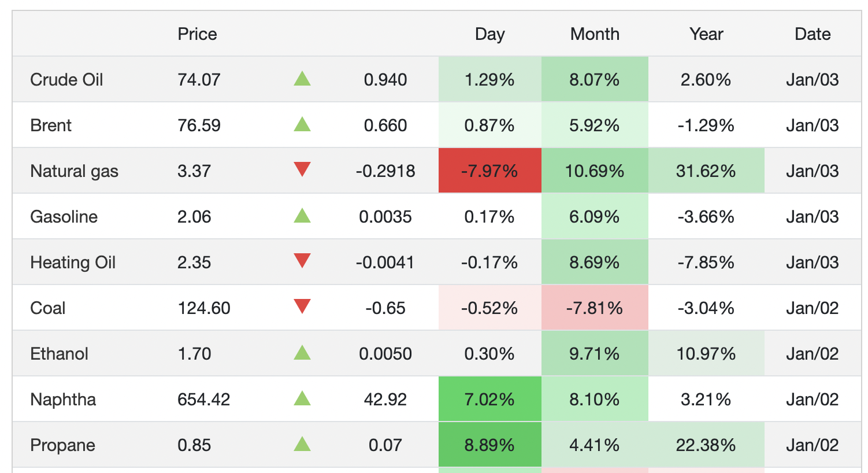
Task: Select Coal price 124.60
Action: click(x=204, y=308)
